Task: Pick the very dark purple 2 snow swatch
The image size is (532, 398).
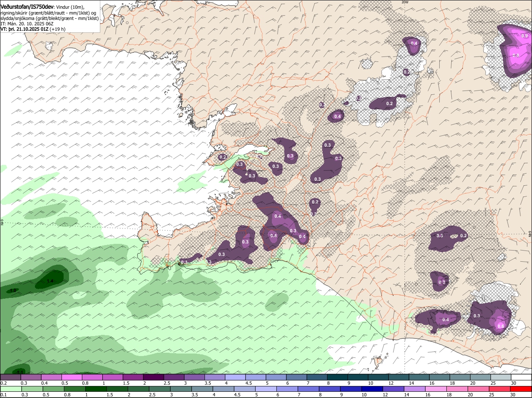Action: pyautogui.click(x=154, y=377)
